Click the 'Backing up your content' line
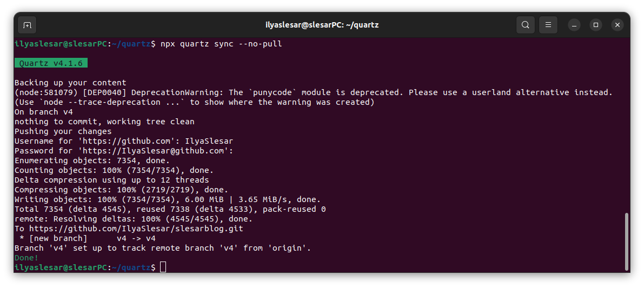This screenshot has width=644, height=288. click(70, 83)
